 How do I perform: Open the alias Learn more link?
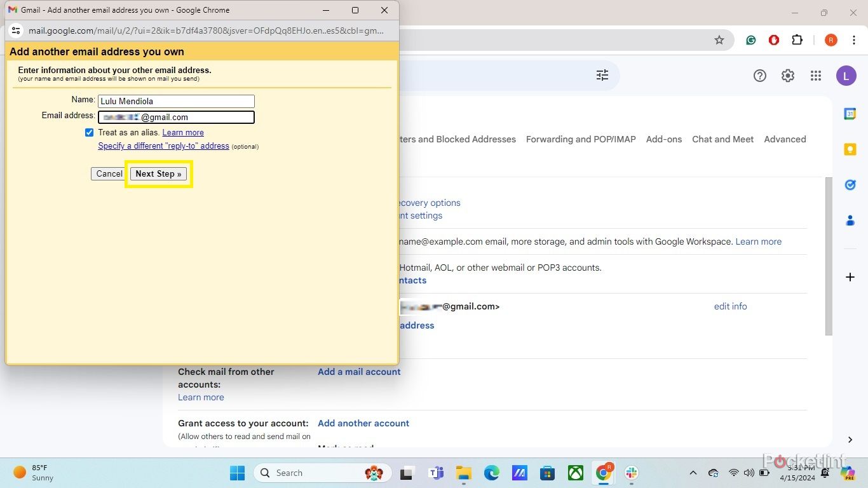183,132
